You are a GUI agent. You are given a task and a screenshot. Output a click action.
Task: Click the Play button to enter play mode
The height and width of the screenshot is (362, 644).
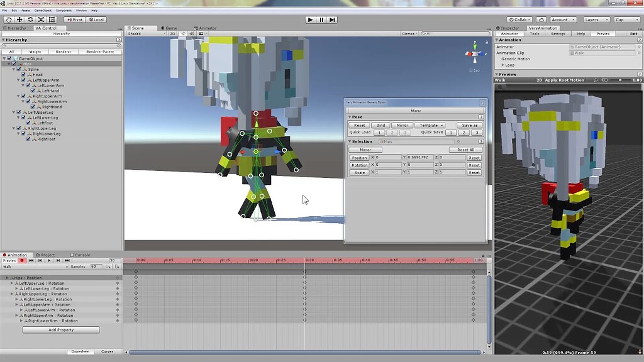tap(309, 19)
